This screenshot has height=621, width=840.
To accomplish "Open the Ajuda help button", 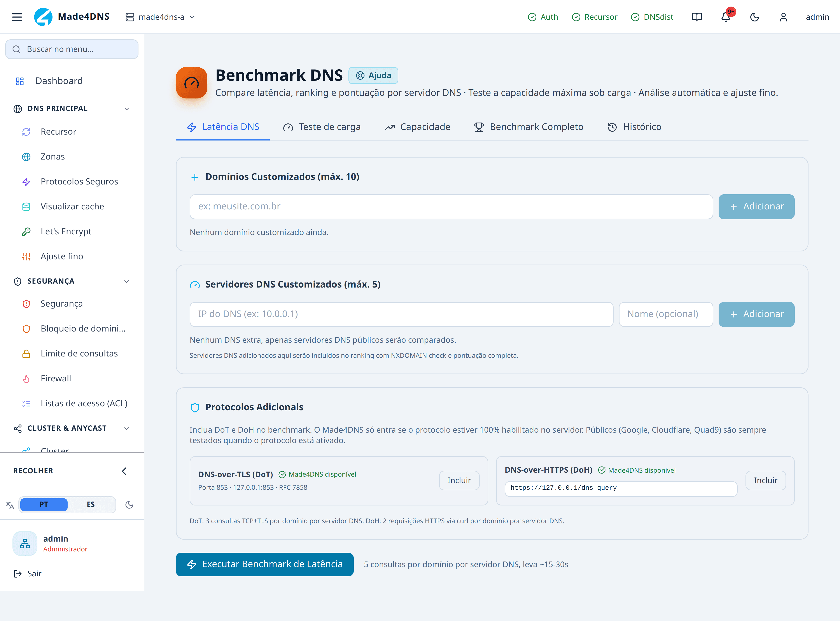I will click(x=373, y=75).
